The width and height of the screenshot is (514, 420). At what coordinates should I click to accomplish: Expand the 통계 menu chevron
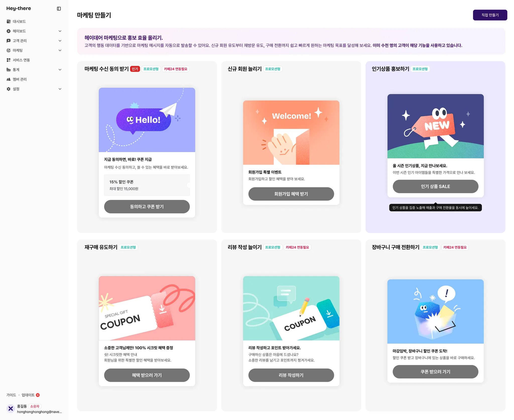(60, 70)
